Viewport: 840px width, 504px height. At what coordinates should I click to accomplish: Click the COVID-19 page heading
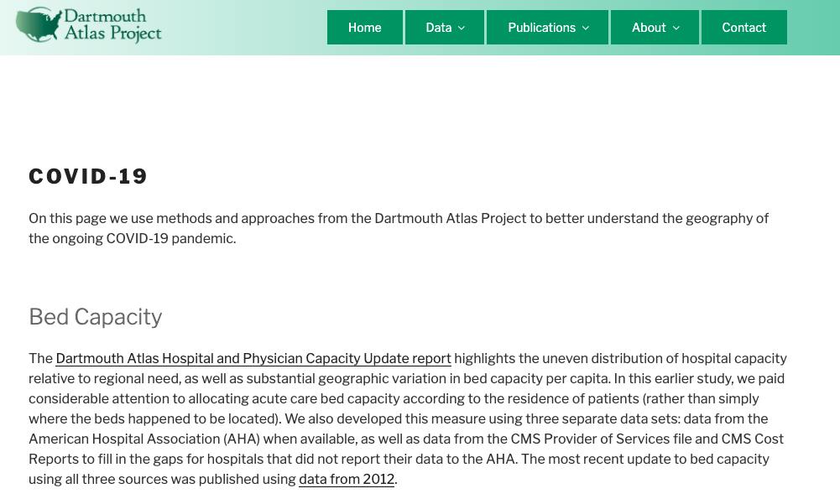click(88, 176)
